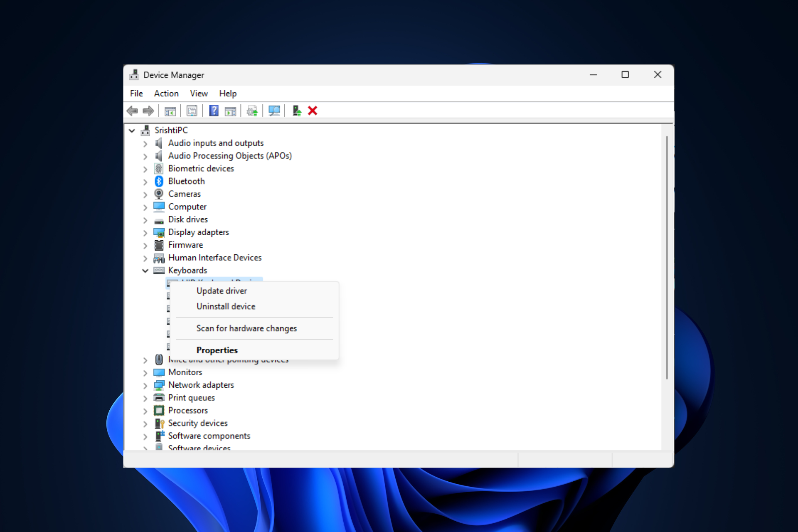The height and width of the screenshot is (532, 798).
Task: Open the Help menu
Action: (228, 94)
